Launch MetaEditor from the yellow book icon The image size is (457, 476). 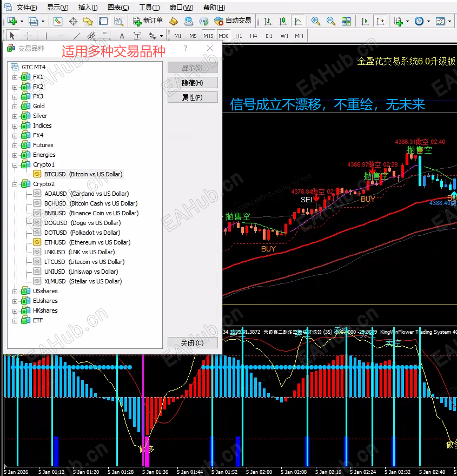173,21
